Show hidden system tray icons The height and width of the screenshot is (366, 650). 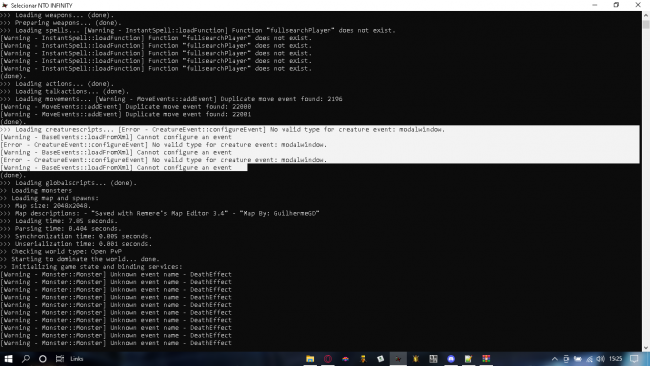tap(555, 359)
